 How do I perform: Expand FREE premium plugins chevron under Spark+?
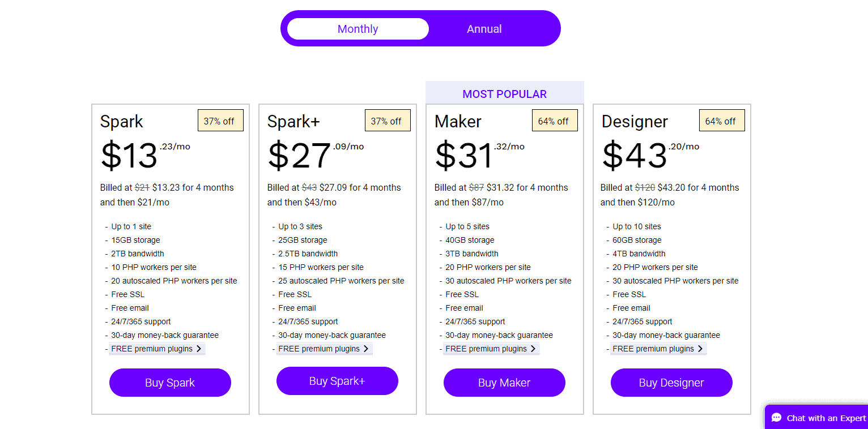tap(365, 349)
